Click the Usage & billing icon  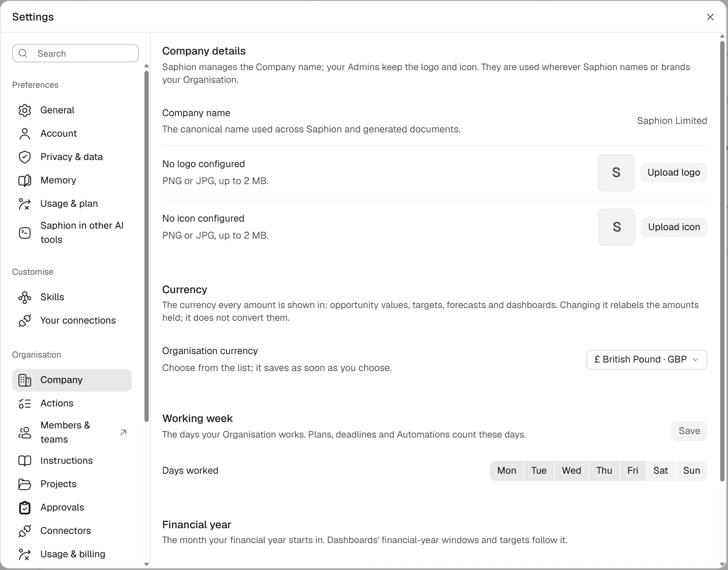coord(25,554)
